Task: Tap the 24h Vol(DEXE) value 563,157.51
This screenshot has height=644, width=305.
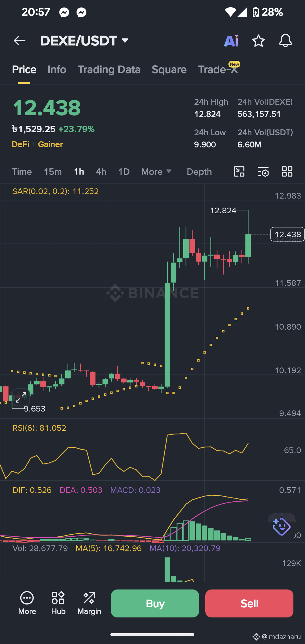Action: [x=259, y=114]
